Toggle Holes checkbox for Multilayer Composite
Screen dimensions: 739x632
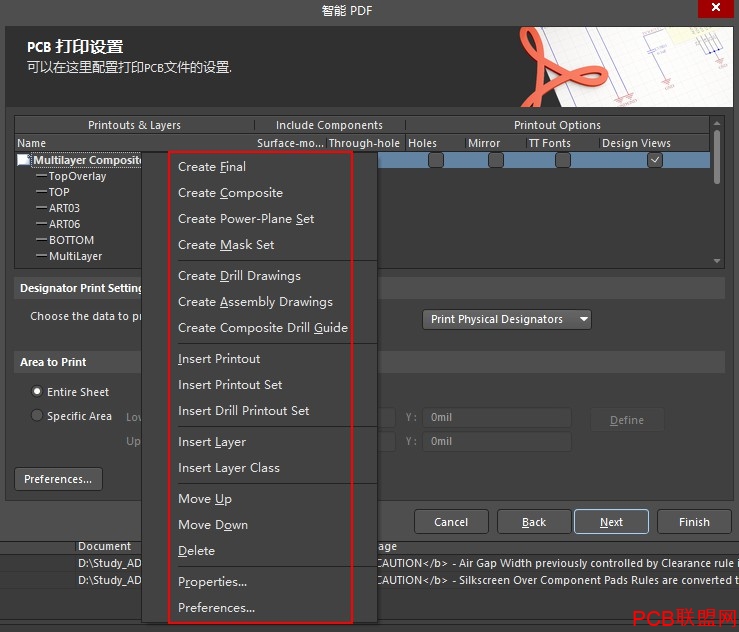coord(436,160)
